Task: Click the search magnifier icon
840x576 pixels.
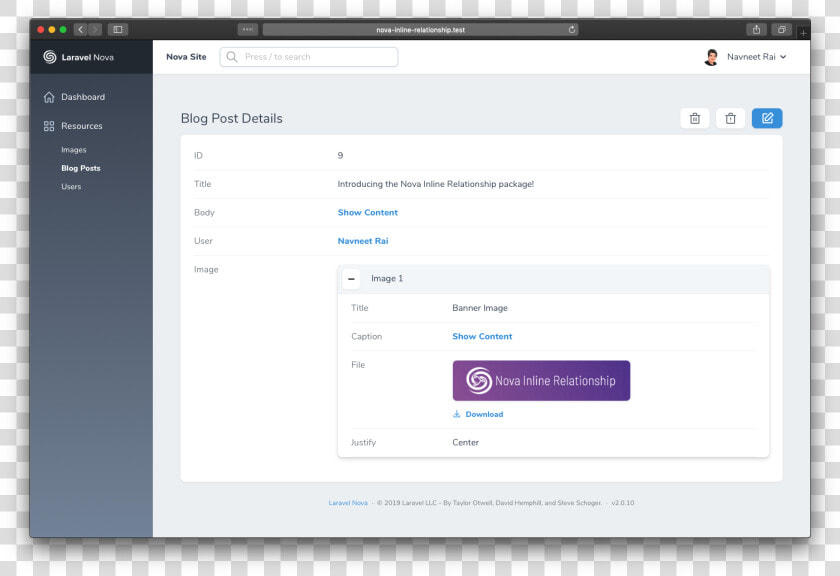Action: pyautogui.click(x=231, y=57)
